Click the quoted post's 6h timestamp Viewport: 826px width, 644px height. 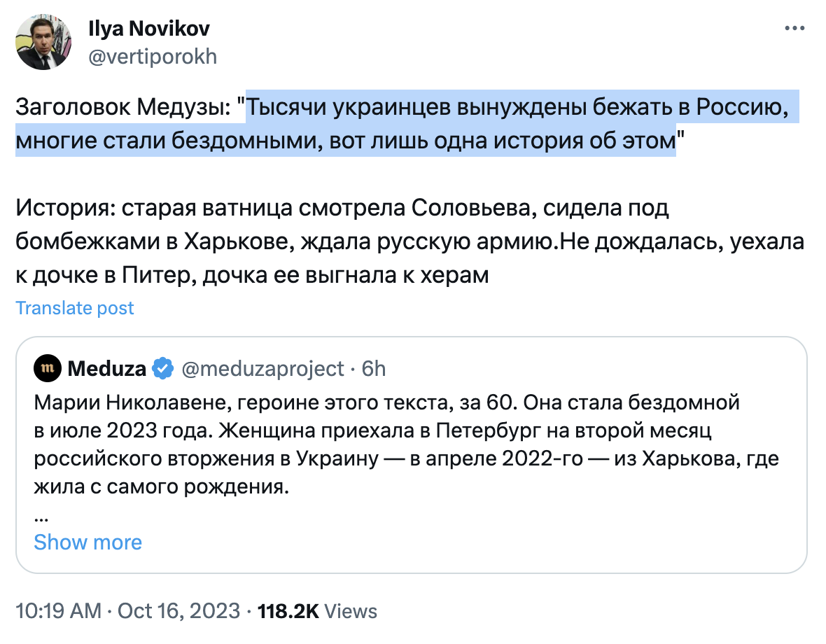[x=373, y=368]
